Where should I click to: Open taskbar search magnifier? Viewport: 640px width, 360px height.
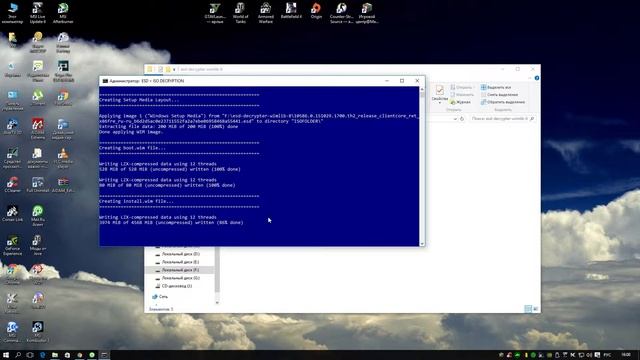[18, 355]
